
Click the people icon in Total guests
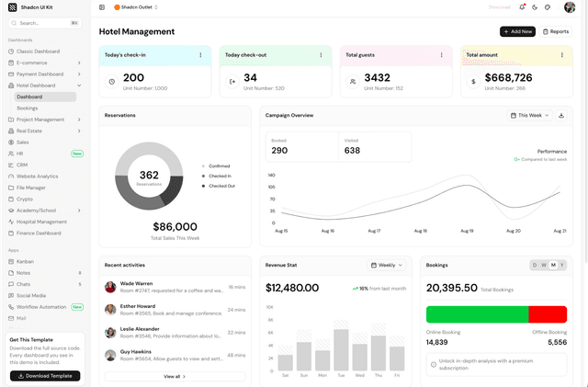(353, 82)
